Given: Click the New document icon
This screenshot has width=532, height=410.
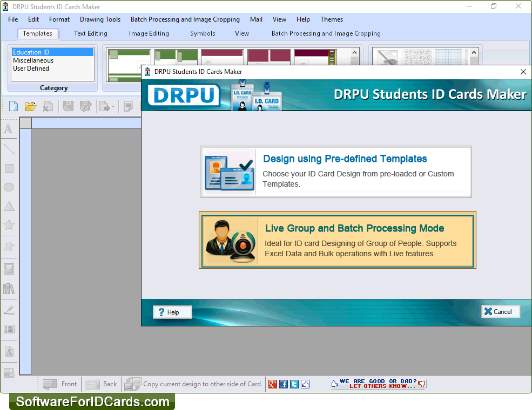Looking at the screenshot, I should pyautogui.click(x=14, y=106).
